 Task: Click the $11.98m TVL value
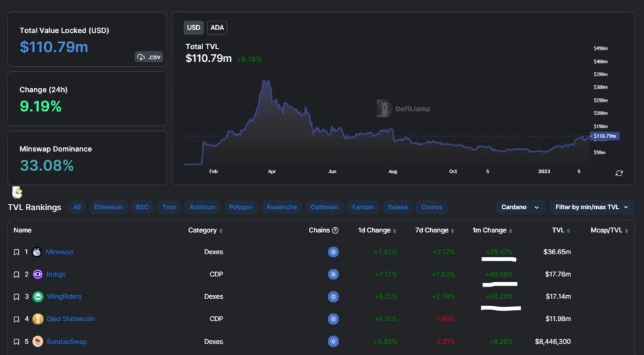coord(558,319)
